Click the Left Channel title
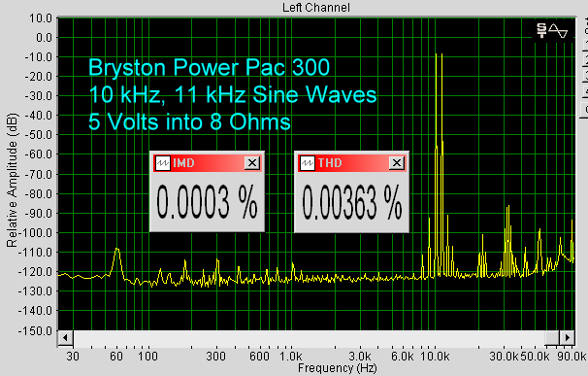 click(316, 8)
